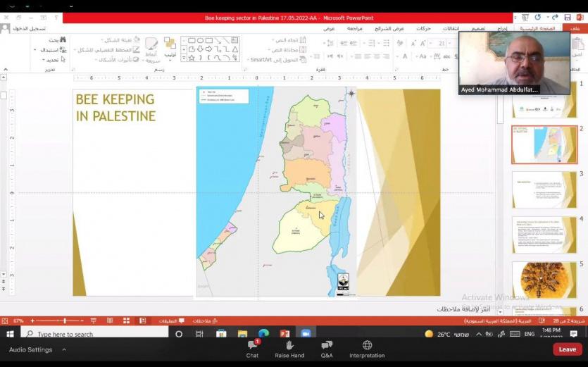Screen dimensions: 588x367
Task: Toggle the notes pane (ملاحظات) in status bar
Action: (x=205, y=321)
